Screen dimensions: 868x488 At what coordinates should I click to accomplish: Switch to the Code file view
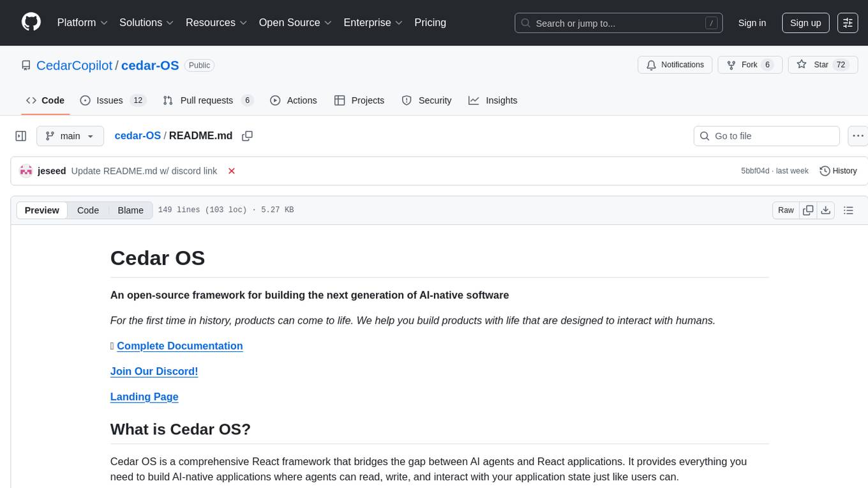click(88, 210)
